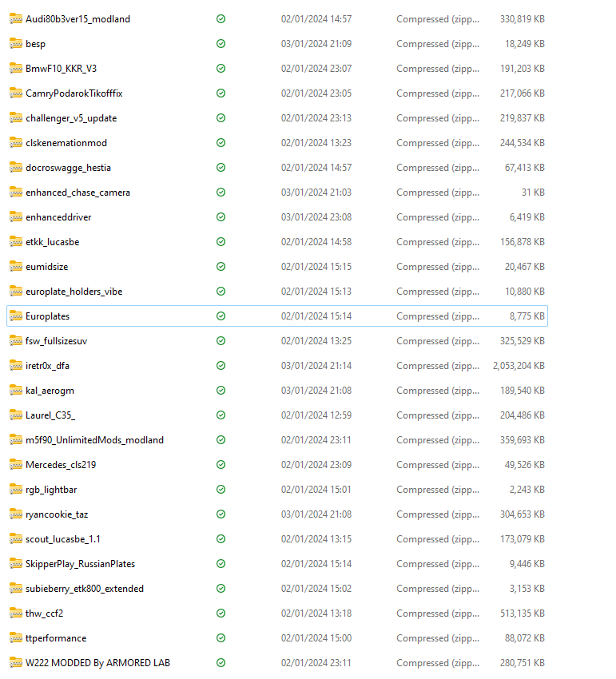Click the Mercedes_cls219 file name
616x679 pixels.
tap(61, 465)
